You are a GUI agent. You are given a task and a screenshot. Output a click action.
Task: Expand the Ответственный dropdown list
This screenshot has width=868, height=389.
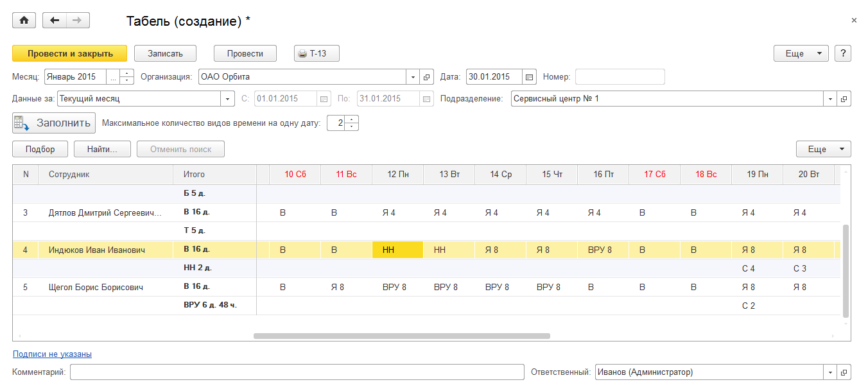(830, 372)
